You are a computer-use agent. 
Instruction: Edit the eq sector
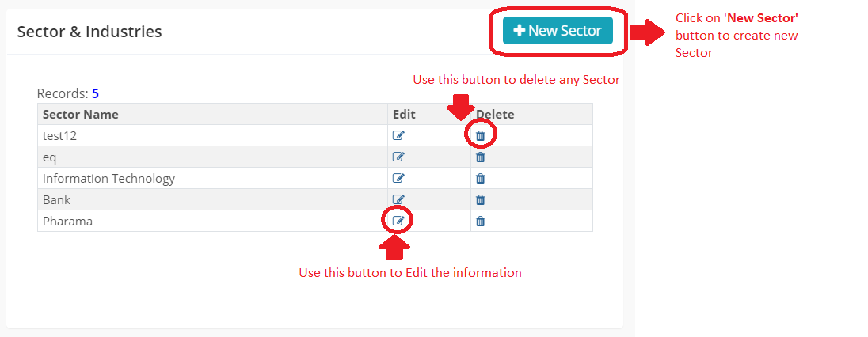click(x=398, y=157)
